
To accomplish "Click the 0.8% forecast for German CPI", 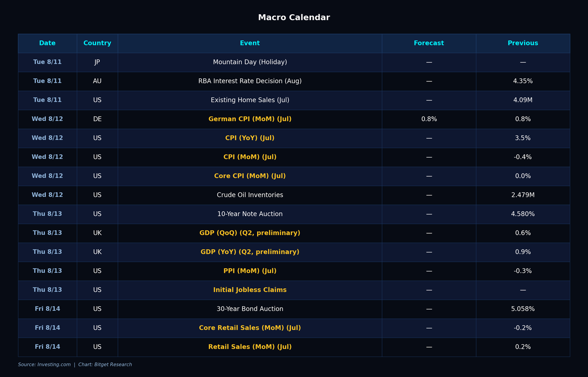I will tap(429, 119).
